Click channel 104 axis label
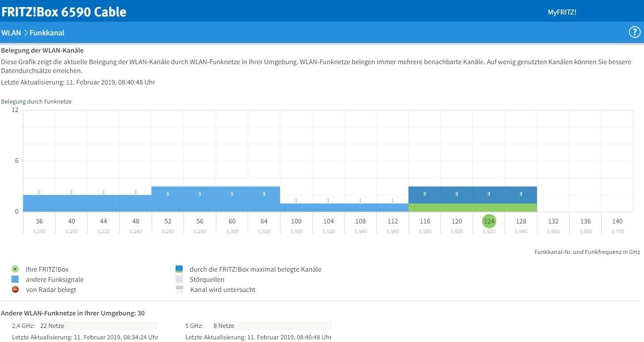Image resolution: width=644 pixels, height=342 pixels. pyautogui.click(x=328, y=221)
